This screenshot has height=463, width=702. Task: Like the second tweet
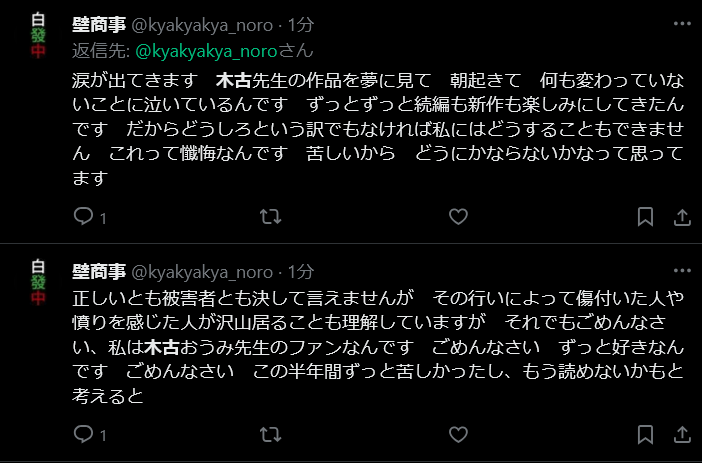(458, 434)
